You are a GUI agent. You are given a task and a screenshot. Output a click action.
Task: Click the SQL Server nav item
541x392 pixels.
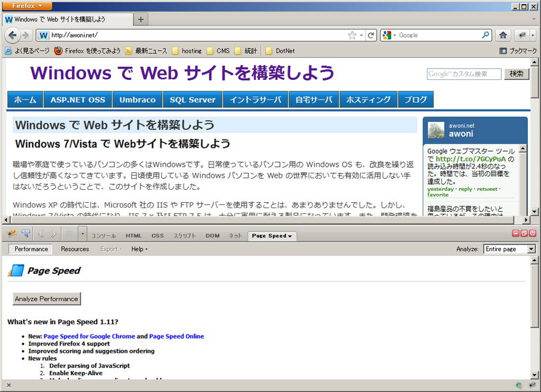pyautogui.click(x=192, y=100)
